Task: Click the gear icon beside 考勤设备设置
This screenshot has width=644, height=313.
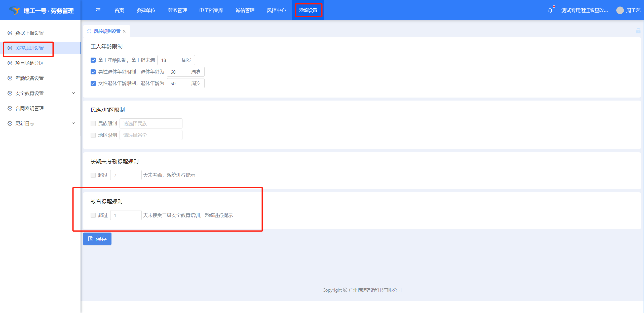Action: point(10,78)
